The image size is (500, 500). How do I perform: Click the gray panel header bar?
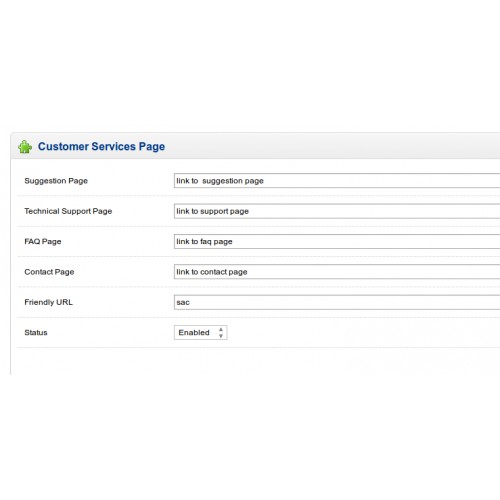255,146
